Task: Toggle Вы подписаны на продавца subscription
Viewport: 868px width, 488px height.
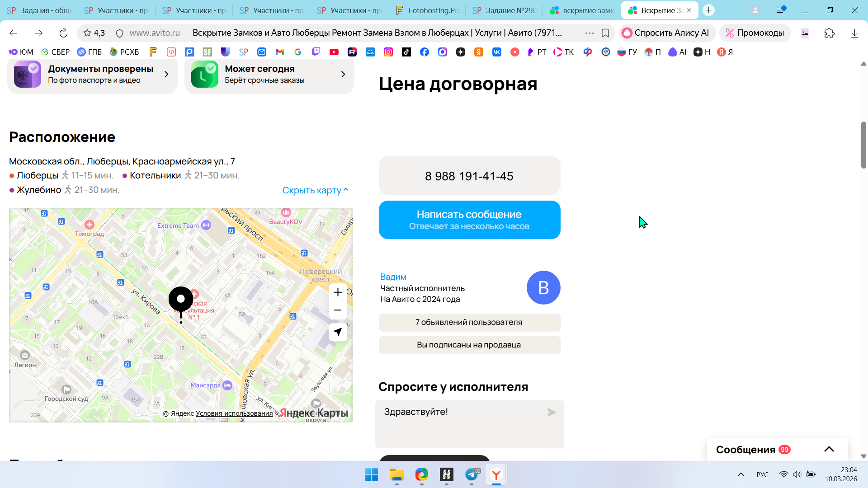Action: click(469, 345)
